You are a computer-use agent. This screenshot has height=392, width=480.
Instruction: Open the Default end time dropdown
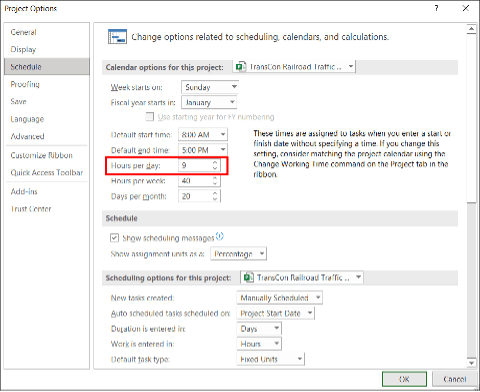pos(203,150)
